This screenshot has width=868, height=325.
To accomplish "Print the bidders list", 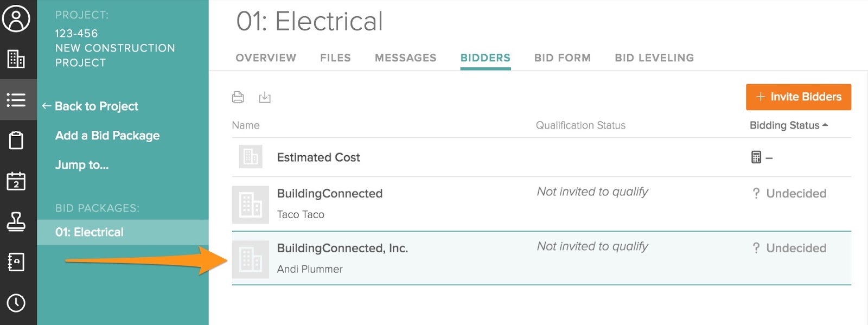I will (x=238, y=97).
